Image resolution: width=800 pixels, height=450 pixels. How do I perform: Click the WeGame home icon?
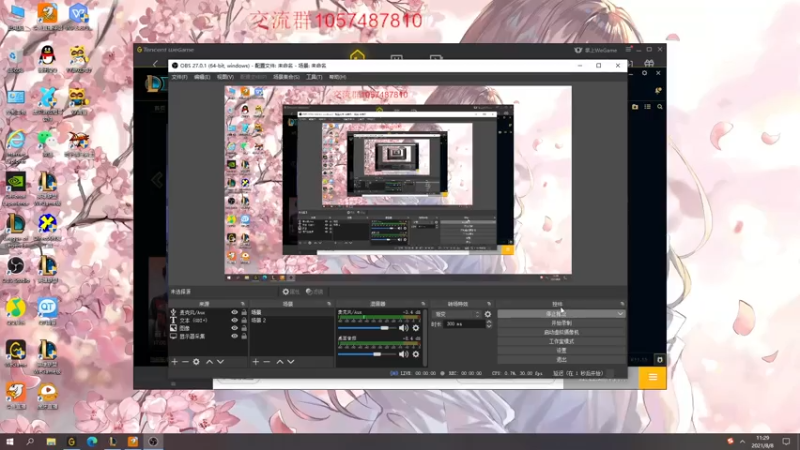tap(357, 55)
